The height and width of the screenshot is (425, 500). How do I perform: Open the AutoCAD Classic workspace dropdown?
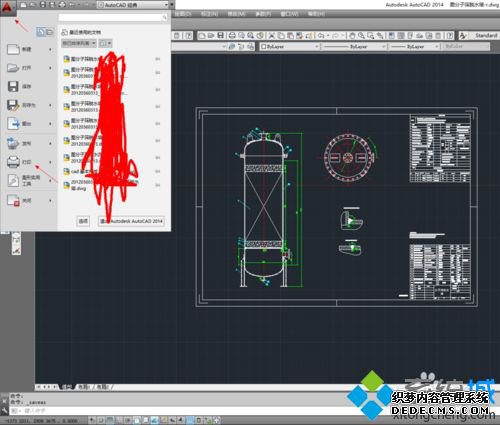tap(133, 5)
